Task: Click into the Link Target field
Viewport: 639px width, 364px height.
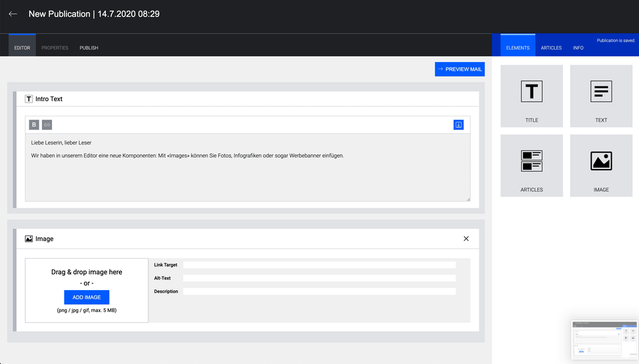Action: pos(319,265)
